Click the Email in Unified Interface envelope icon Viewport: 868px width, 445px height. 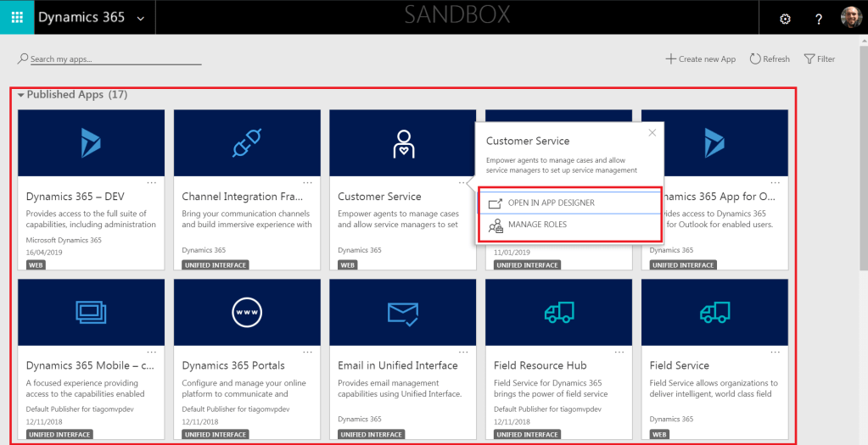tap(403, 313)
